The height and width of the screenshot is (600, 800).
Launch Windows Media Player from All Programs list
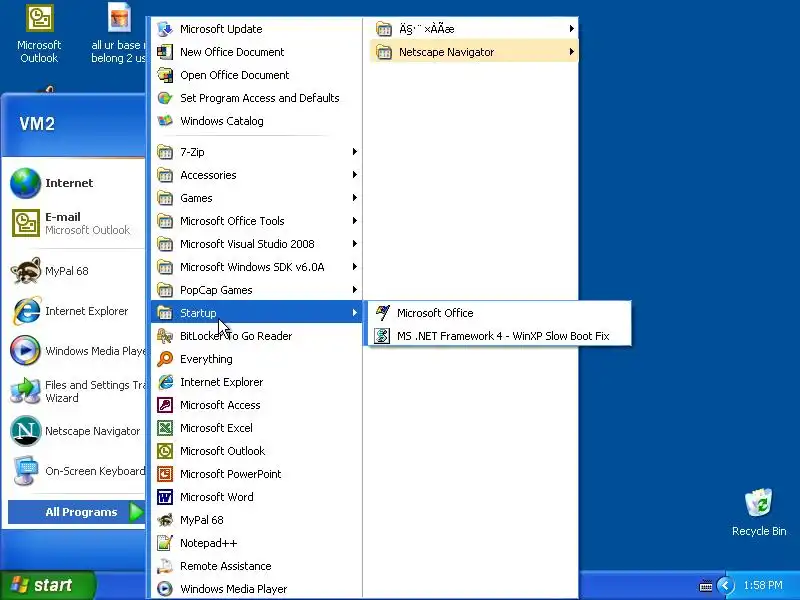[257, 589]
